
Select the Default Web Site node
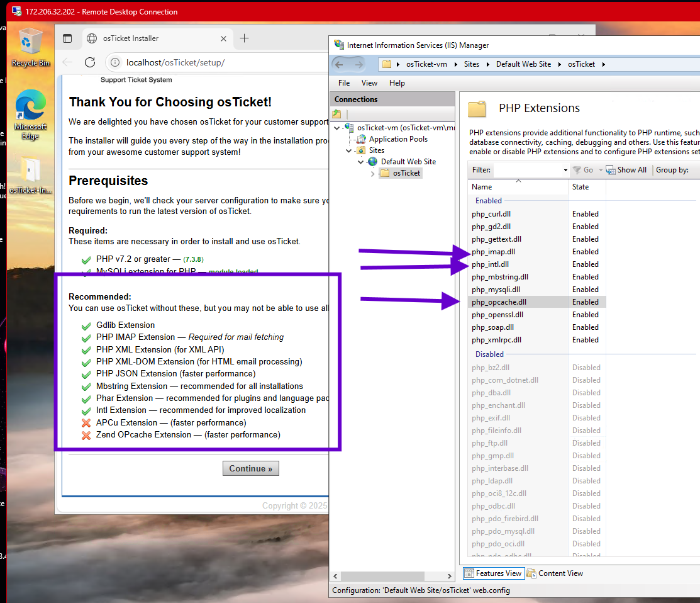[402, 162]
